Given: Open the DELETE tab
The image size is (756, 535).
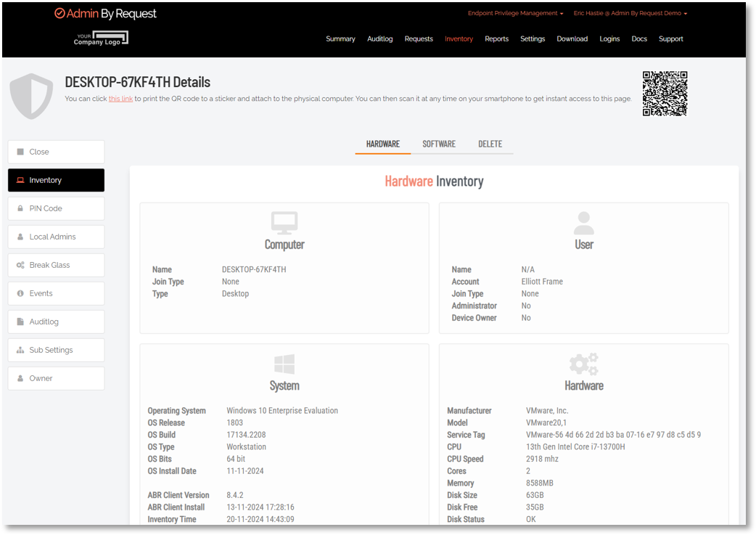Looking at the screenshot, I should (x=490, y=144).
